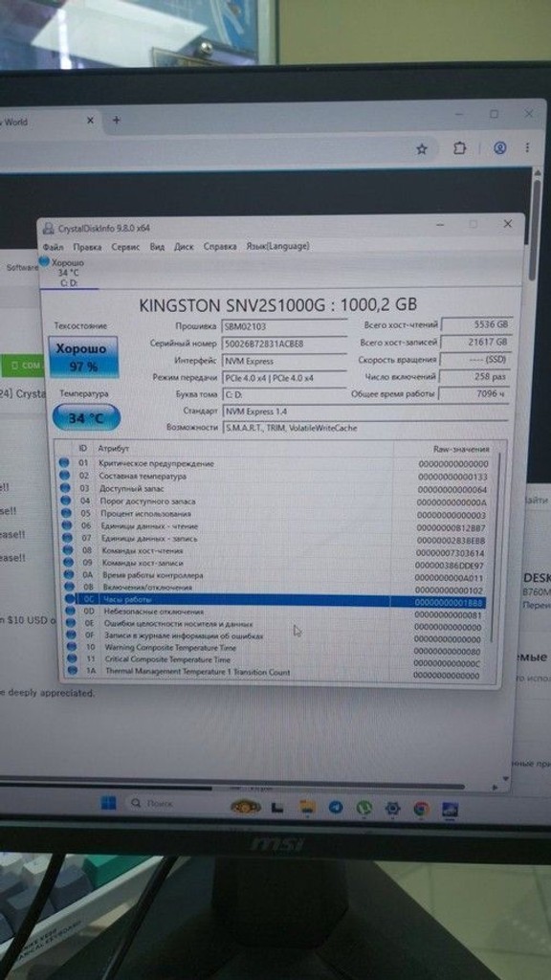Select row 0D Небезопасные отключения
The image size is (551, 980).
click(x=274, y=612)
